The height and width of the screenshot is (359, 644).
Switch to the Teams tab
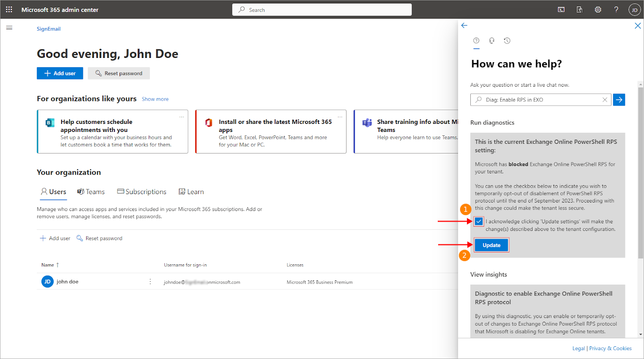click(x=91, y=192)
